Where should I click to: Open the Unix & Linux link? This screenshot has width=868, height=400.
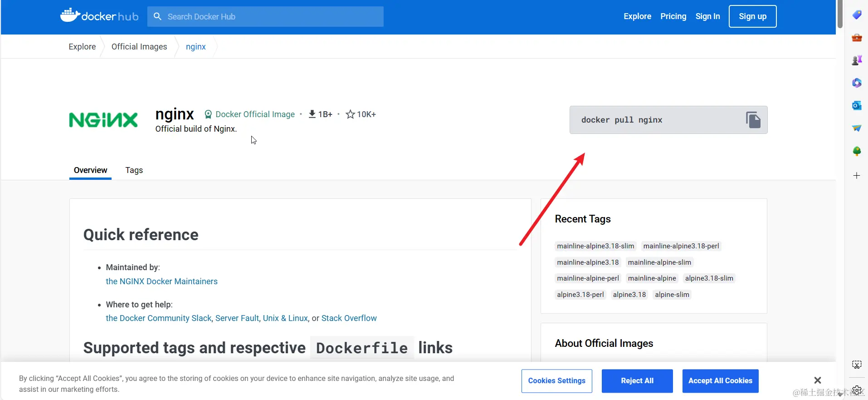point(285,318)
